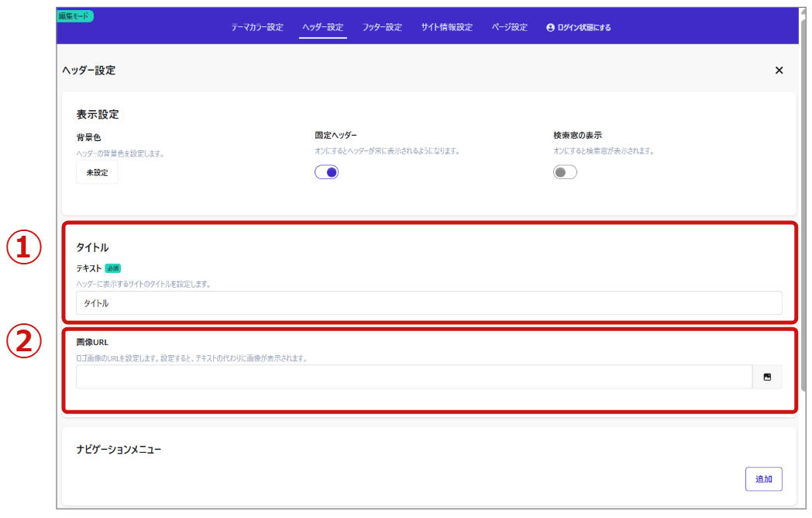The height and width of the screenshot is (518, 812).
Task: Open the image picker next to 画像URL field
Action: coord(767,377)
